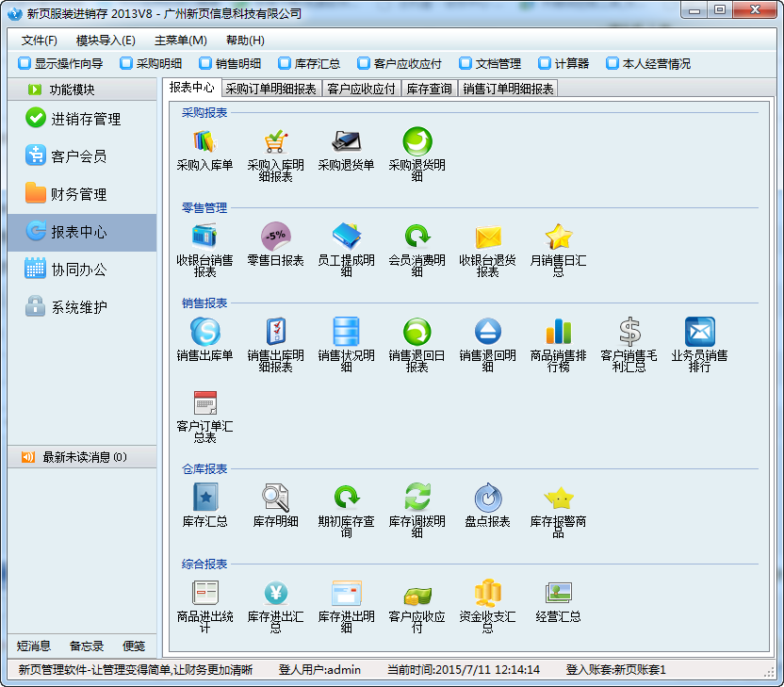The image size is (784, 687).
Task: Click 采购明细 toolbar shortcut
Action: click(151, 63)
